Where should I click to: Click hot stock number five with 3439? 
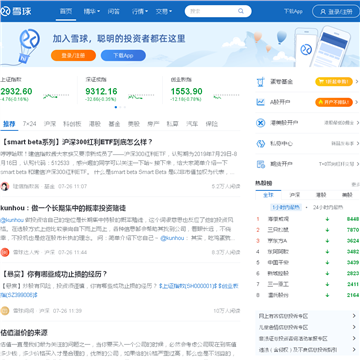(x=307, y=262)
